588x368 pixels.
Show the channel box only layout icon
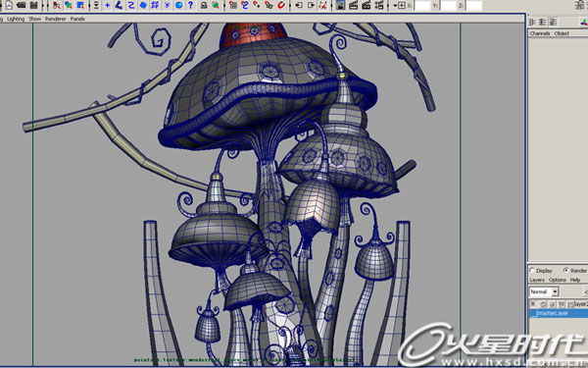(x=532, y=23)
